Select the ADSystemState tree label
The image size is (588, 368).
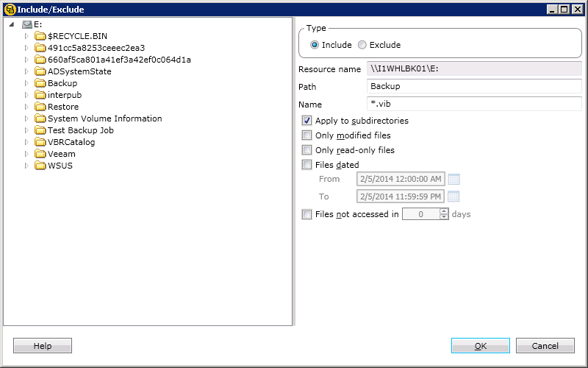(79, 71)
